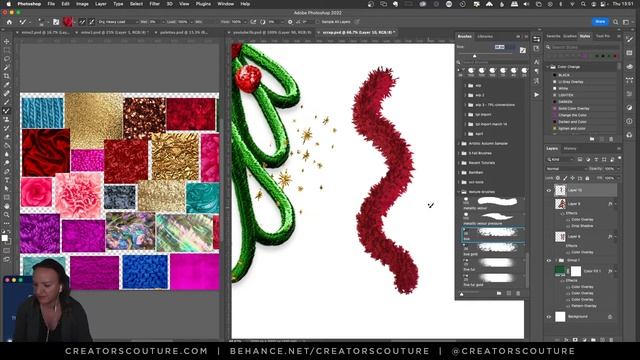Create new style group folder icon
The height and width of the screenshot is (360, 640).
592,139
